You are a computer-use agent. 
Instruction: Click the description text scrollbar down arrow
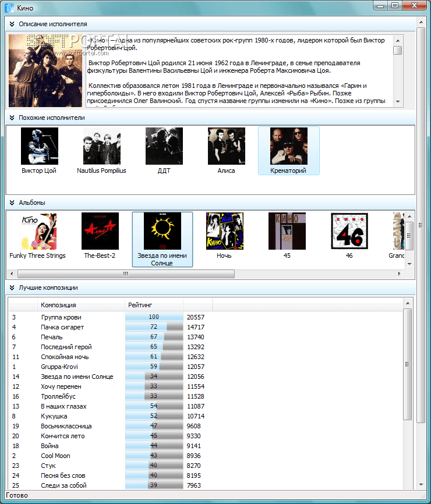click(398, 102)
